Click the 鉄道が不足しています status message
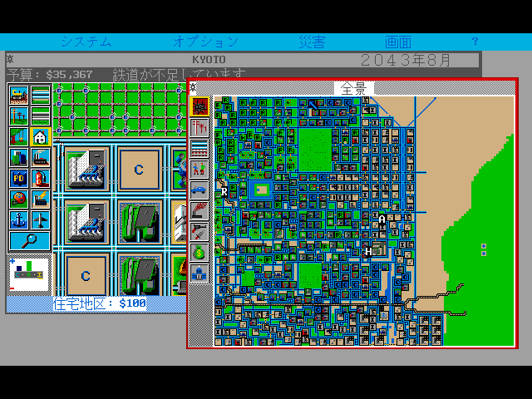532x399 pixels. click(x=179, y=75)
